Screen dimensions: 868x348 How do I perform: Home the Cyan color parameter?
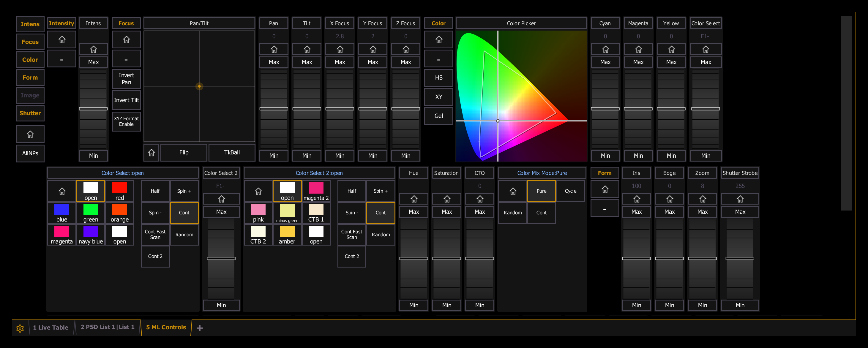[605, 50]
